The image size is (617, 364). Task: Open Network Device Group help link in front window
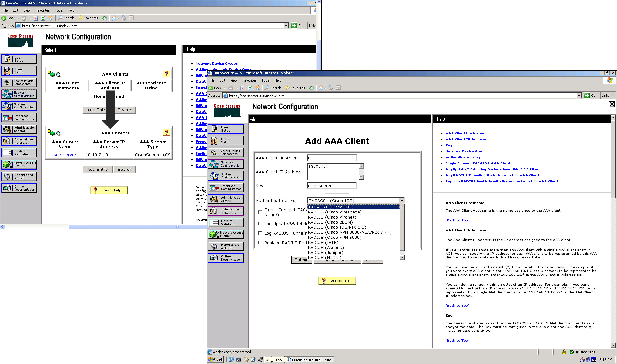coord(466,151)
